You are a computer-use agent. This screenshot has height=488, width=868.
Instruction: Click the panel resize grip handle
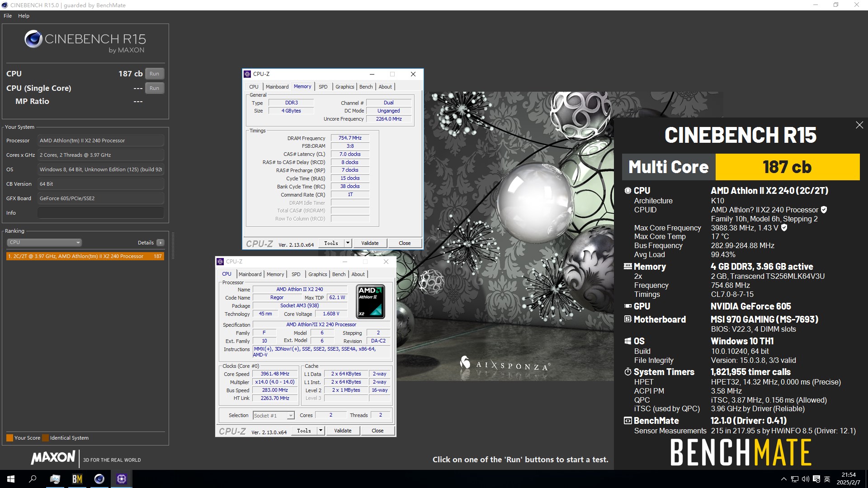click(x=173, y=245)
